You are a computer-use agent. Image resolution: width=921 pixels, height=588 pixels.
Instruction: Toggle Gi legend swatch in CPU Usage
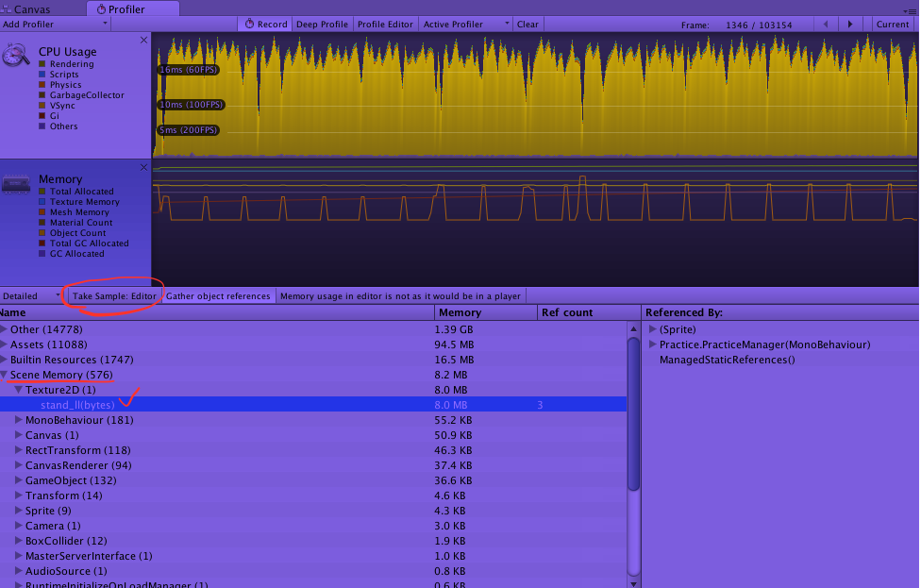point(42,116)
